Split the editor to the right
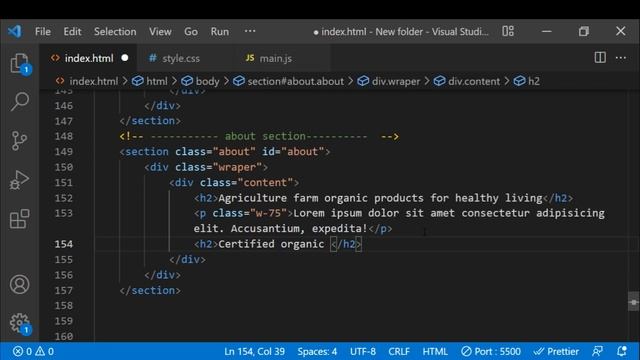The height and width of the screenshot is (360, 640). (x=600, y=58)
